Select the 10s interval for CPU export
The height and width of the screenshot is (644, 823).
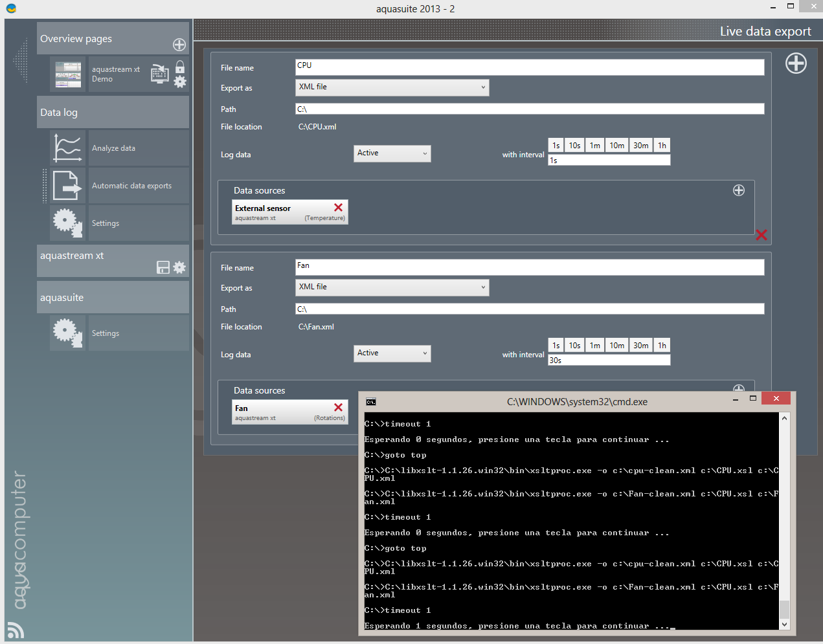[574, 146]
